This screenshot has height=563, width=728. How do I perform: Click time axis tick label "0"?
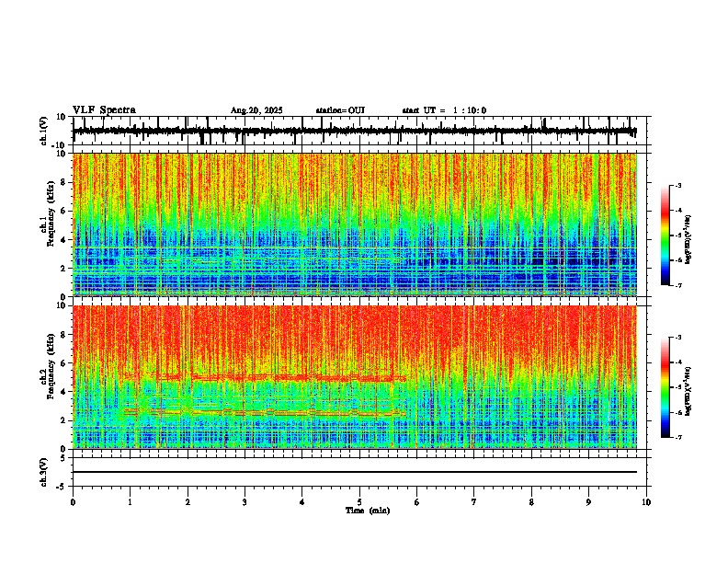73,502
